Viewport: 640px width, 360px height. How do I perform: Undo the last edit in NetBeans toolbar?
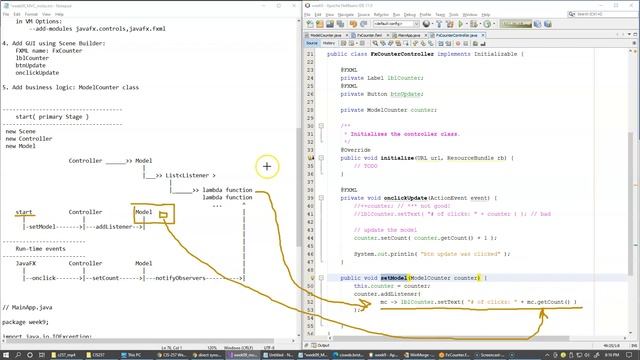pyautogui.click(x=353, y=24)
